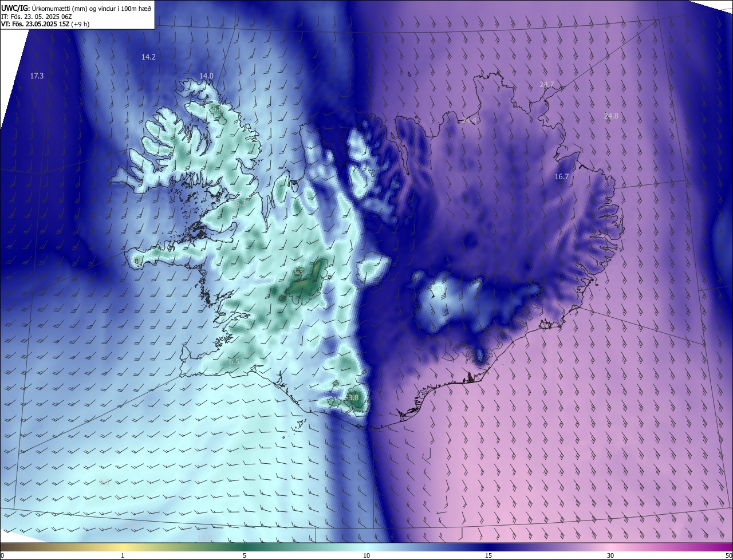This screenshot has width=733, height=560.
Task: Click the 16.7 value label
Action: pos(562,176)
